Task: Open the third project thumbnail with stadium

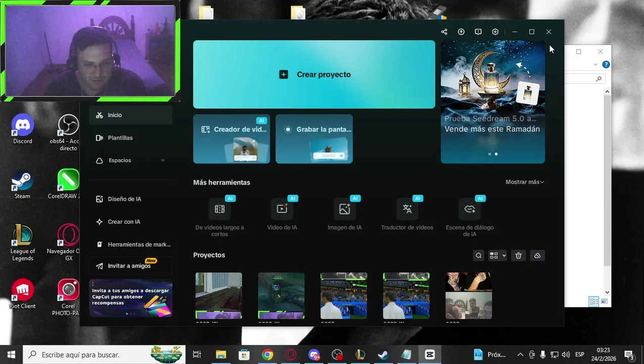Action: tap(343, 296)
